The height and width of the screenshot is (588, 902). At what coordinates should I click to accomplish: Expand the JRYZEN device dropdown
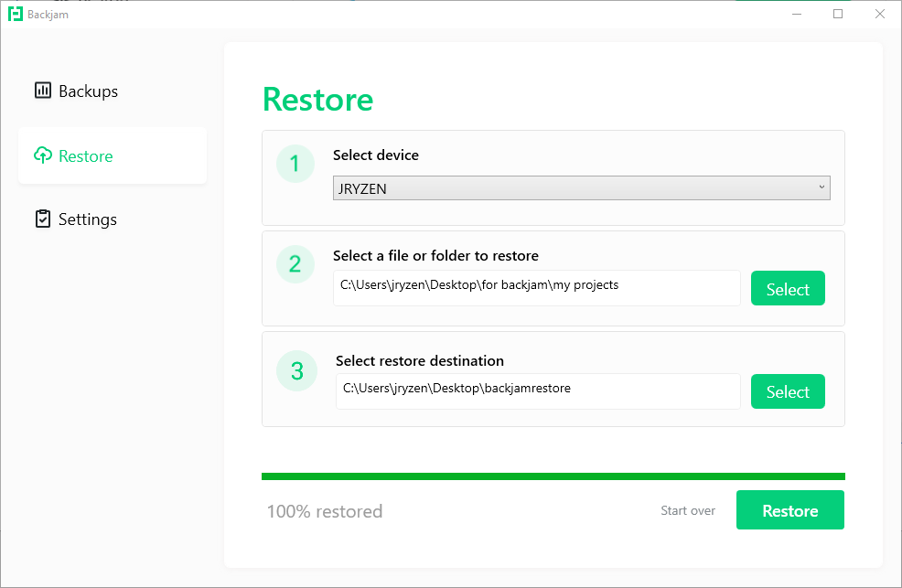581,187
